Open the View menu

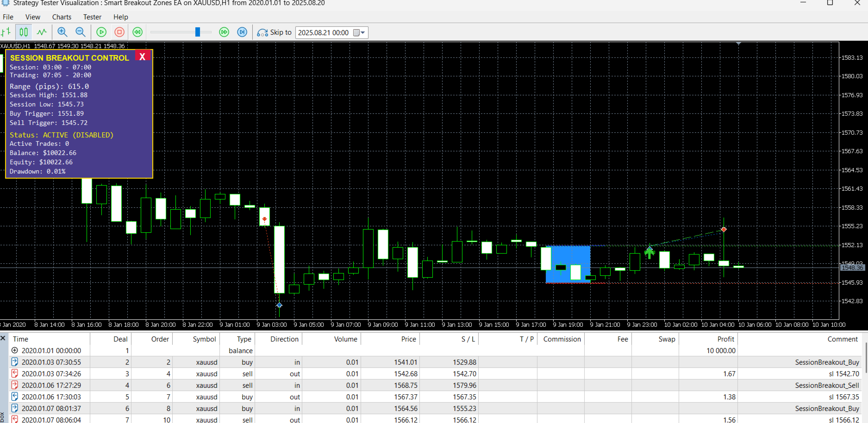33,17
